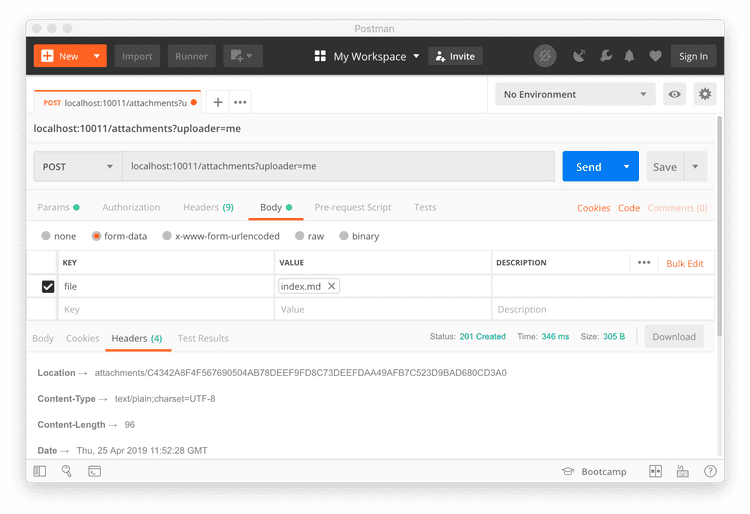Open the Send button dropdown arrow
The image size is (750, 514).
coord(627,166)
